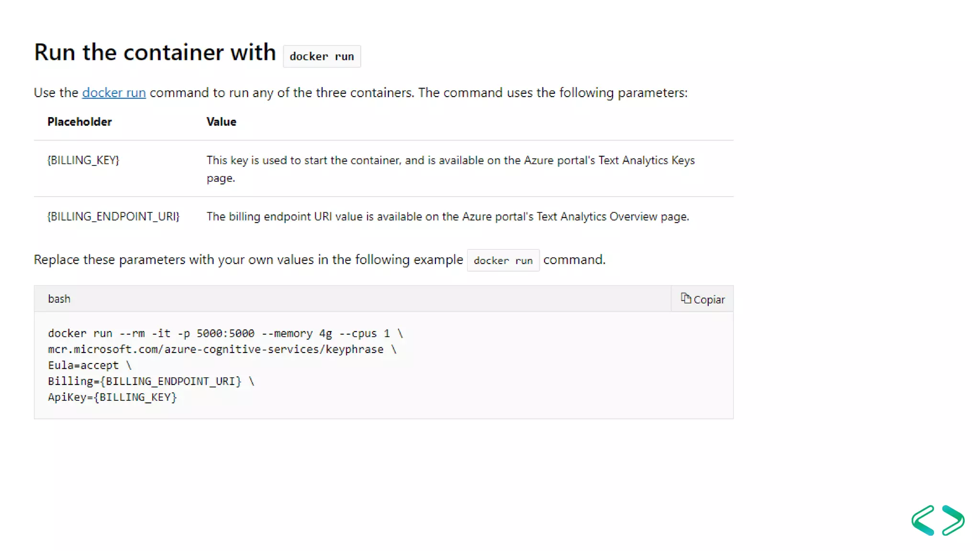Click the green left chevron logo
Viewport: 980px width, 551px height.
[x=923, y=520]
